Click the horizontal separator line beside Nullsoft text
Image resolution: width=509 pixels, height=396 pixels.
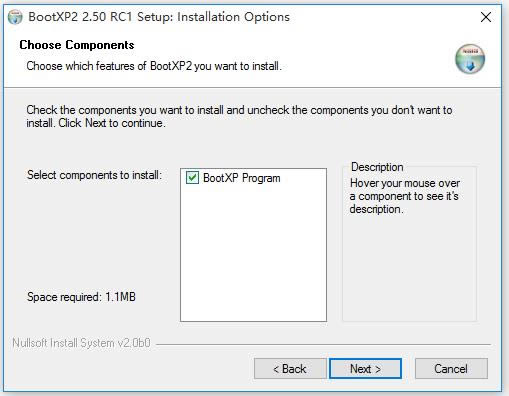point(323,344)
